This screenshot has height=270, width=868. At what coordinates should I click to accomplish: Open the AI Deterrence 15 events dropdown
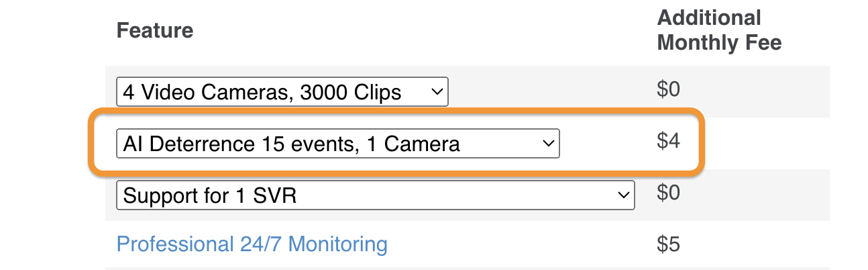pyautogui.click(x=337, y=144)
